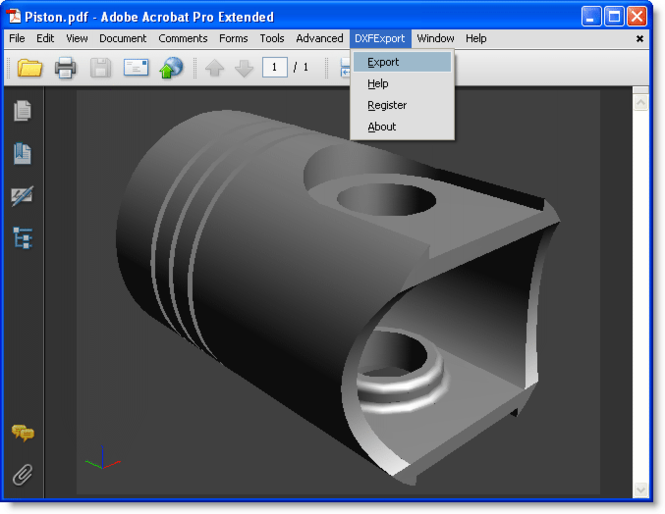Choose Export from DXFExport menu
This screenshot has height=514, width=665.
click(402, 62)
